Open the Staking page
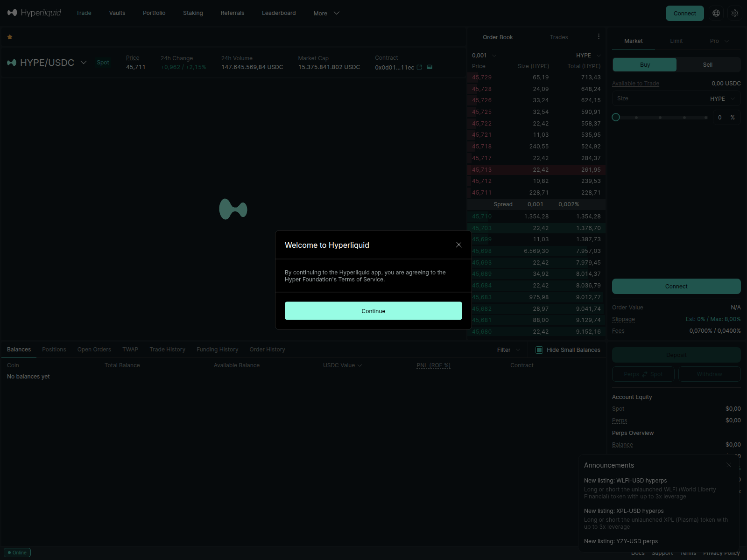 [x=193, y=13]
